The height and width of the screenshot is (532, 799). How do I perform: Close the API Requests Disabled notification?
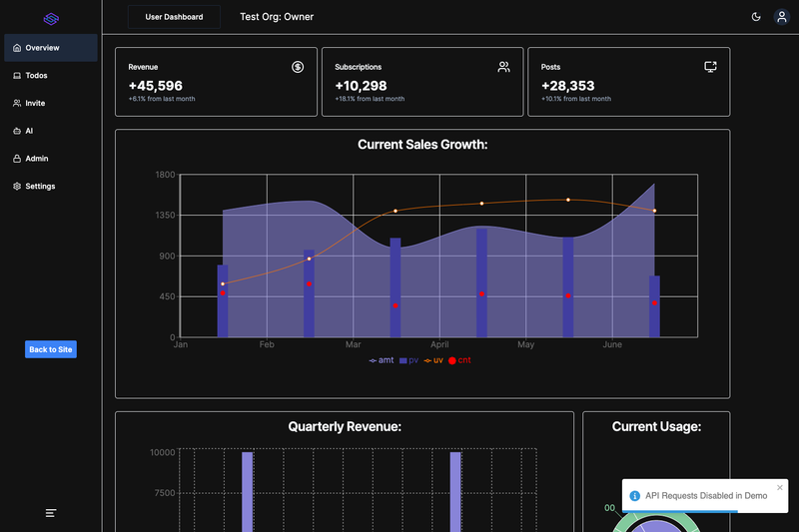(780, 488)
